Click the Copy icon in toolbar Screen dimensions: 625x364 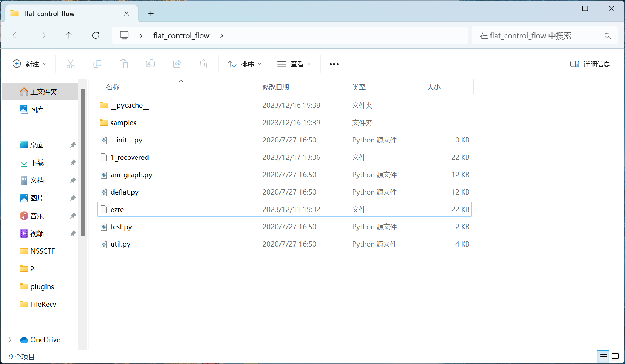coord(97,64)
